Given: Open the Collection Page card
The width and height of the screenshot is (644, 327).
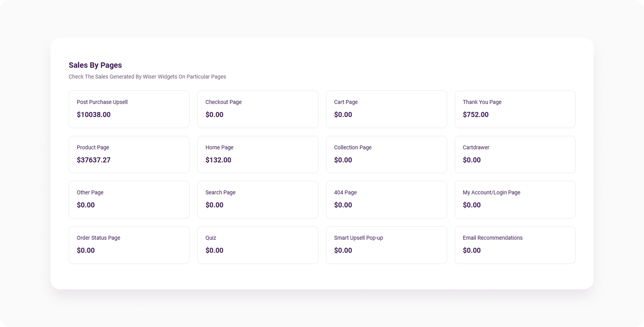Looking at the screenshot, I should 387,154.
